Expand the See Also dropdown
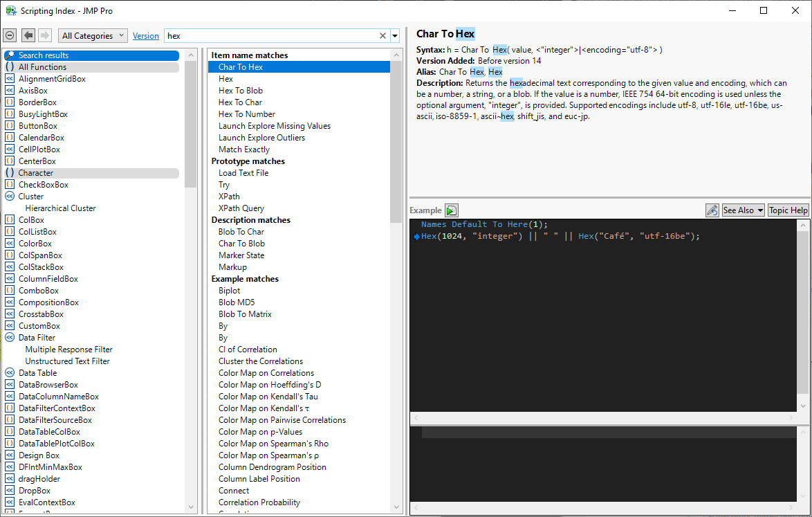Screen dimensions: 812x517 tap(743, 210)
